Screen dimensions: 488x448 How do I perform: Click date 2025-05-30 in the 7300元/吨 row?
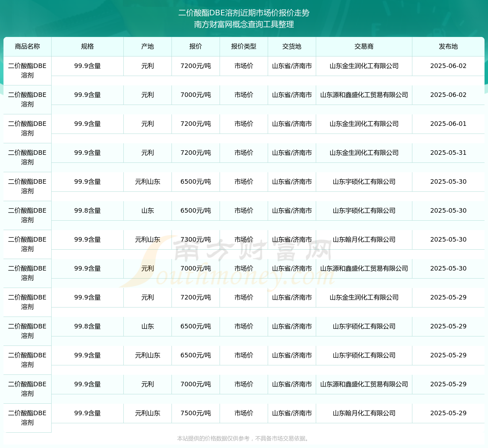point(448,240)
